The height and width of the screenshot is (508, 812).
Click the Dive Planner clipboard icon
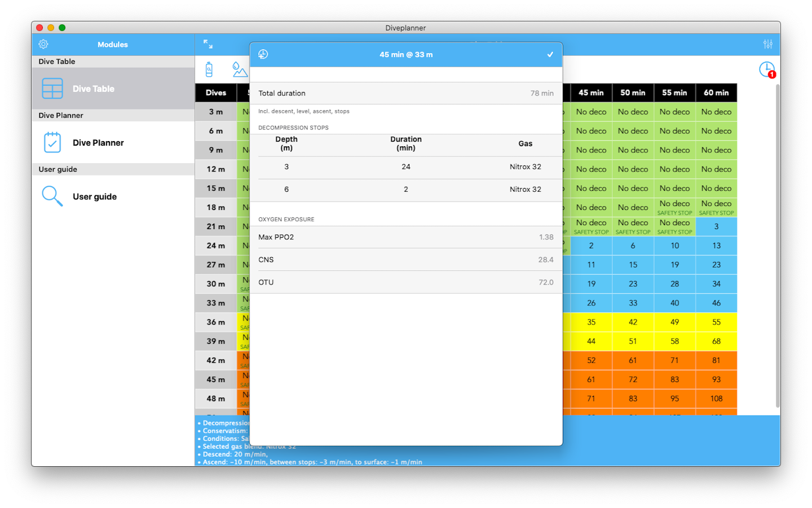coord(52,143)
